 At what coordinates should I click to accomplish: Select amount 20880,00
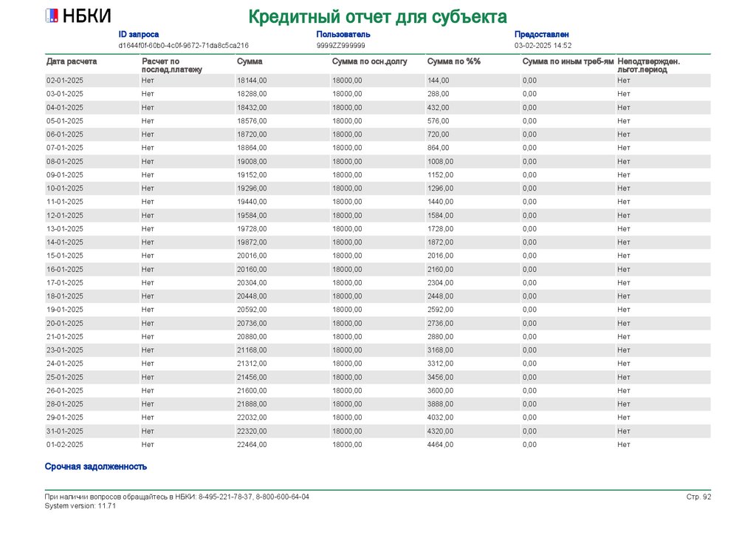(252, 337)
